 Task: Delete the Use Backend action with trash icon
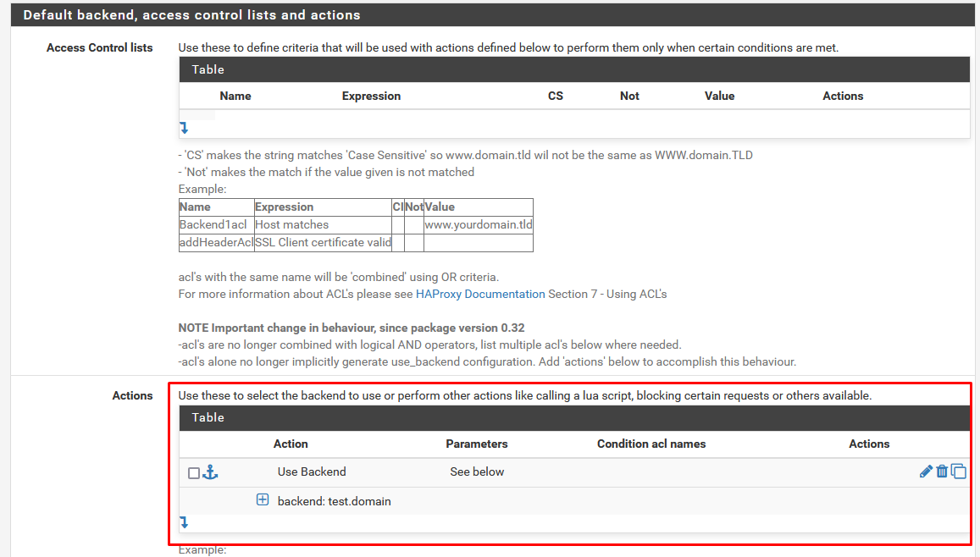(x=941, y=472)
